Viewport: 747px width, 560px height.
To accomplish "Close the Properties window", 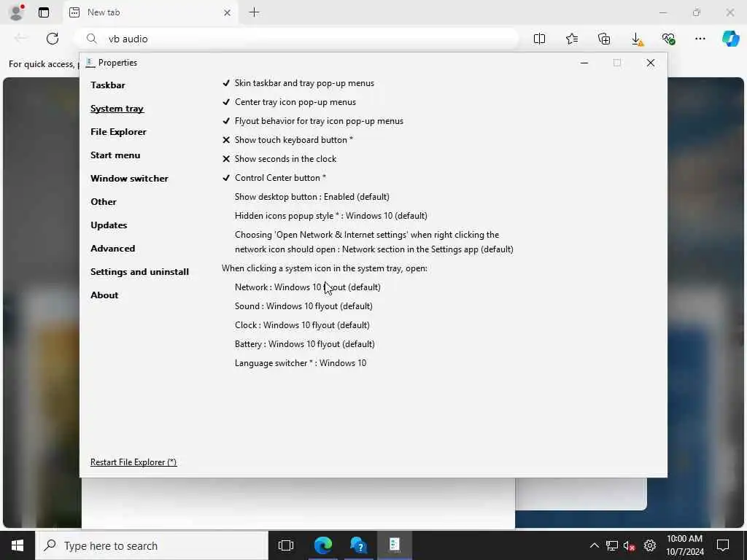I will (650, 63).
